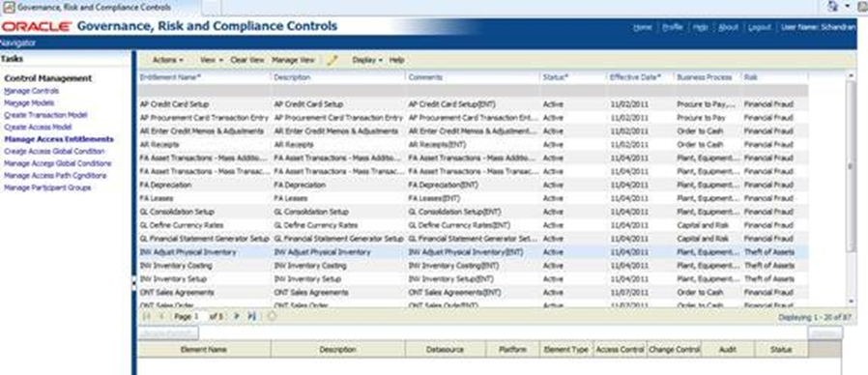The height and width of the screenshot is (375, 868).
Task: Go to previous page using pagination icon
Action: click(161, 316)
